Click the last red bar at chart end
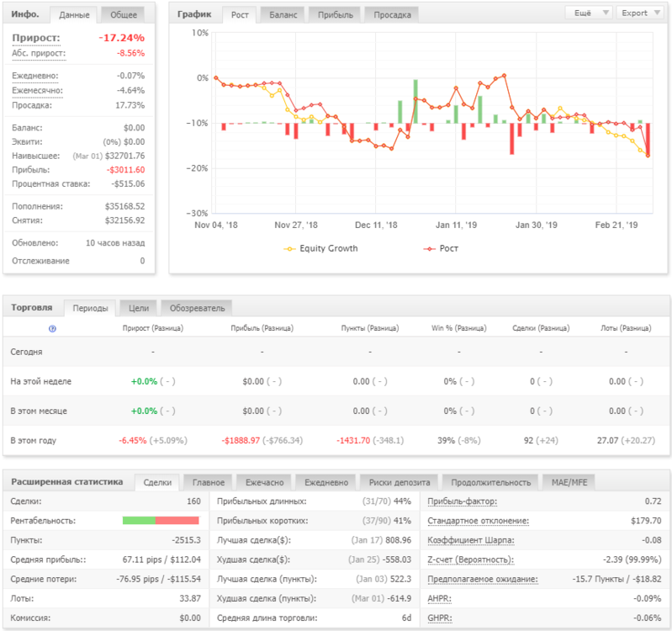672x631 pixels. [x=648, y=140]
